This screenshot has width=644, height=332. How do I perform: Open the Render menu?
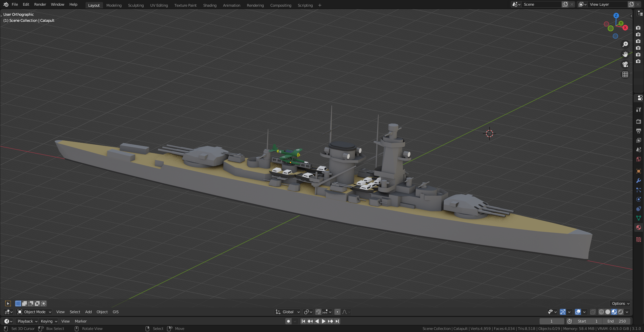click(x=40, y=4)
